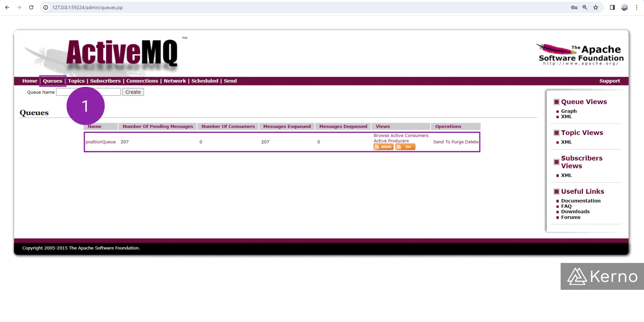Open the Queues menu item
Image resolution: width=644 pixels, height=322 pixels.
(52, 81)
